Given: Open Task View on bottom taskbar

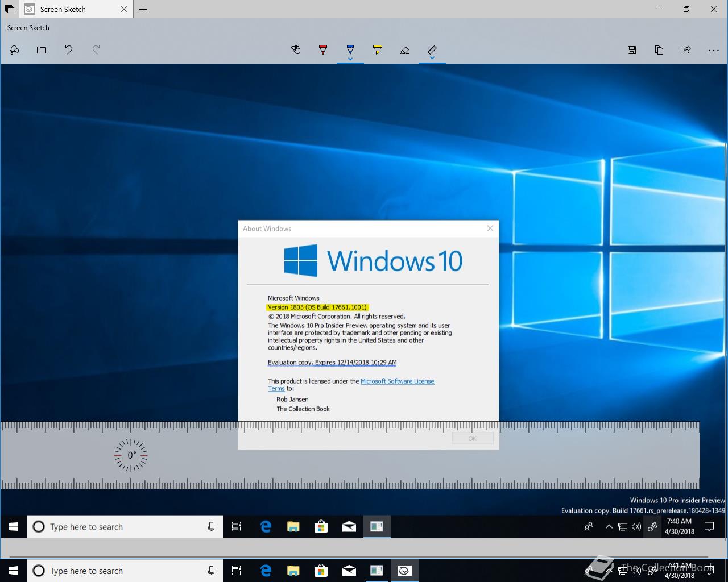Looking at the screenshot, I should point(237,571).
